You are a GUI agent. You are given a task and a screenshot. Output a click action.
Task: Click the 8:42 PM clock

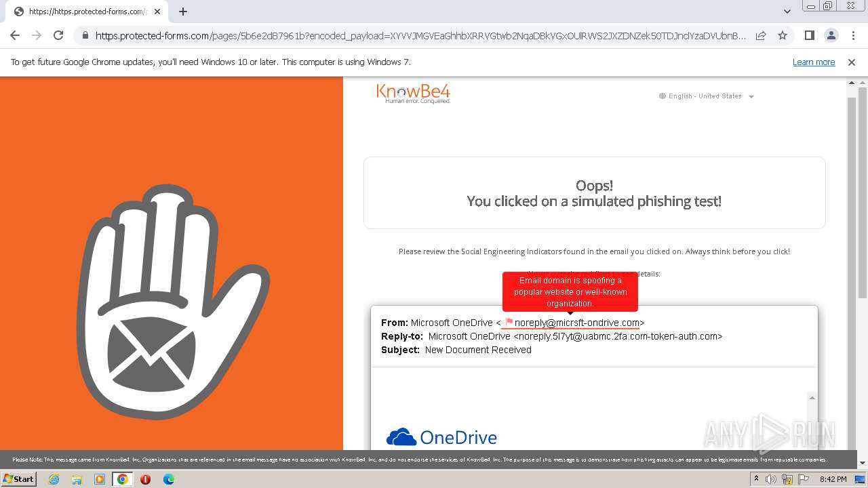coord(833,479)
